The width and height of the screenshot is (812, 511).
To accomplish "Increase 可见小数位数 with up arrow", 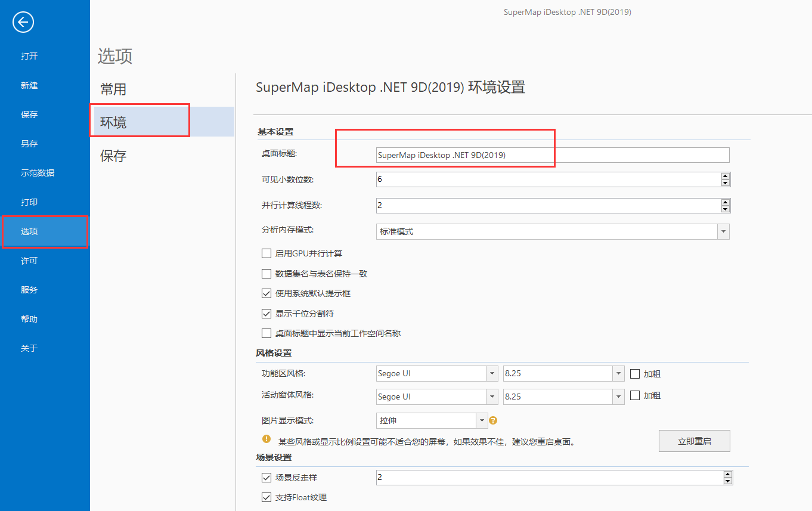I will 725,176.
